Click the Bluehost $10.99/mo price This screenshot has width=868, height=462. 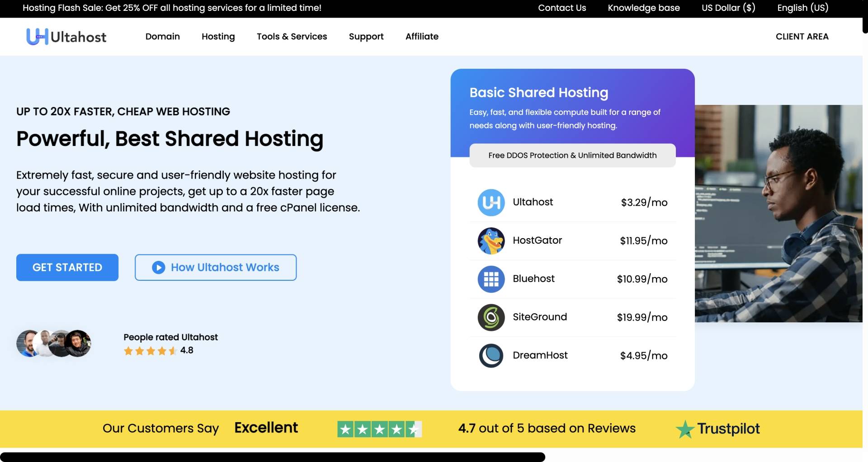point(642,279)
